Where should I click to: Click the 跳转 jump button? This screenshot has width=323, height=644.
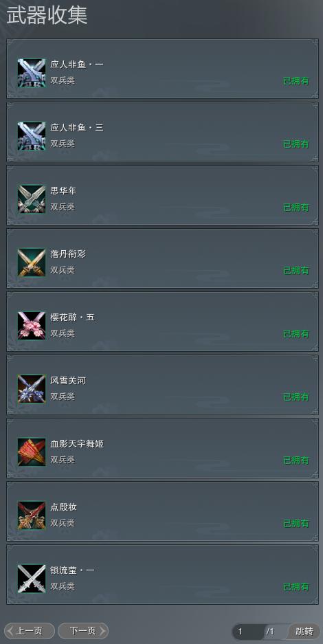tap(304, 631)
